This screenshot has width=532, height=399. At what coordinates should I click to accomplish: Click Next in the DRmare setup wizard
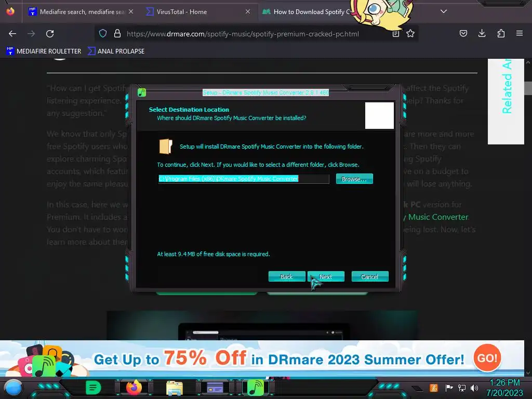click(326, 276)
